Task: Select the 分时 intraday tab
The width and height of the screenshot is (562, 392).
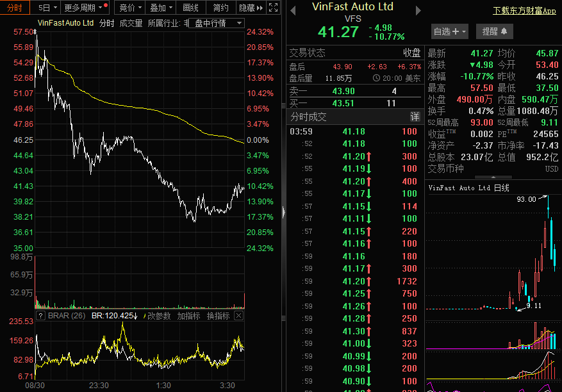Action: pos(14,8)
